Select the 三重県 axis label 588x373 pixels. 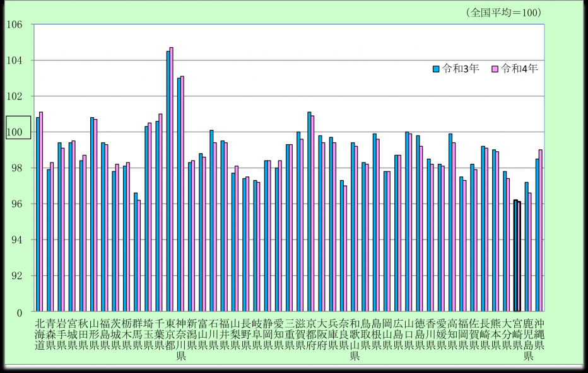coord(290,335)
